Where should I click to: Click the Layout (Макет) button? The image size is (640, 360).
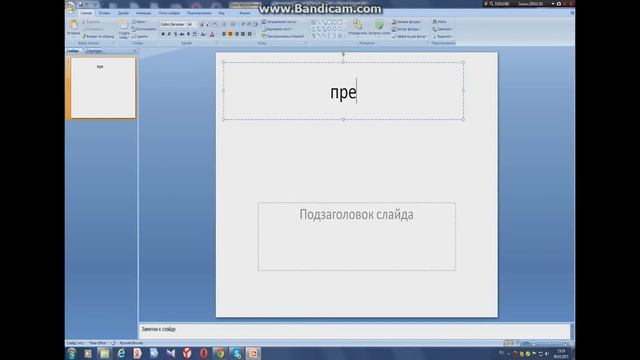139,22
